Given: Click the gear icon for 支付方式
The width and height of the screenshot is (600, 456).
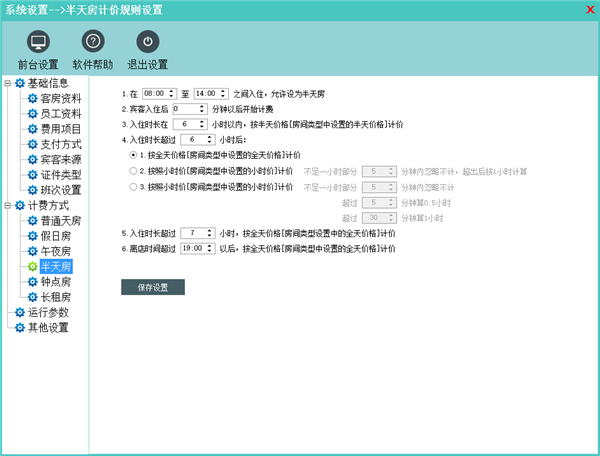Looking at the screenshot, I should 32,144.
